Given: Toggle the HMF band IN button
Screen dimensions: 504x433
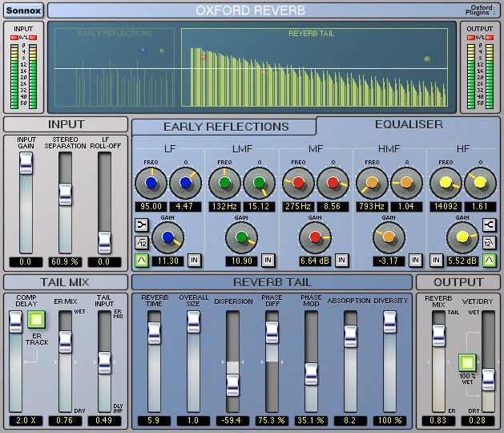Looking at the screenshot, I should click(415, 260).
